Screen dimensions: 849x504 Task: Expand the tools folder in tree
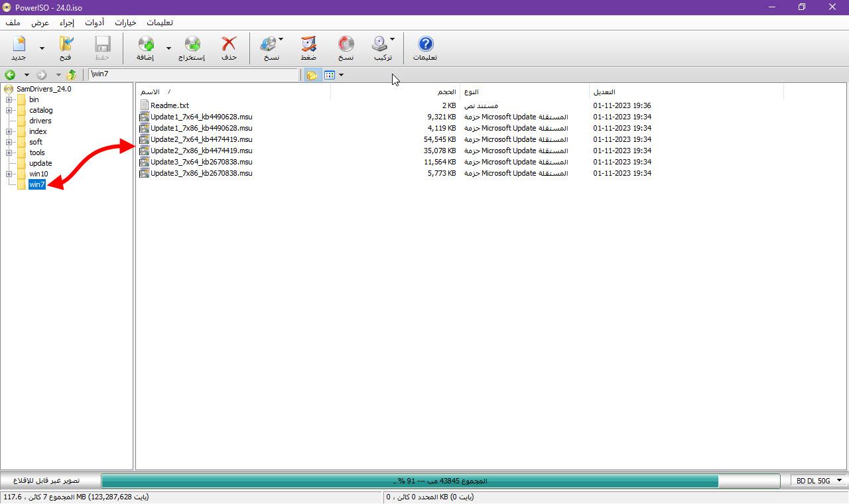tap(9, 153)
